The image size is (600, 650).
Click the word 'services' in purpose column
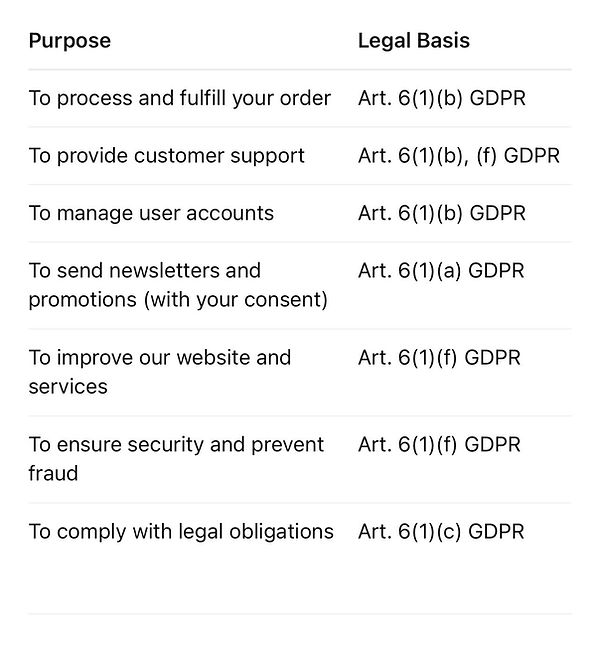68,387
